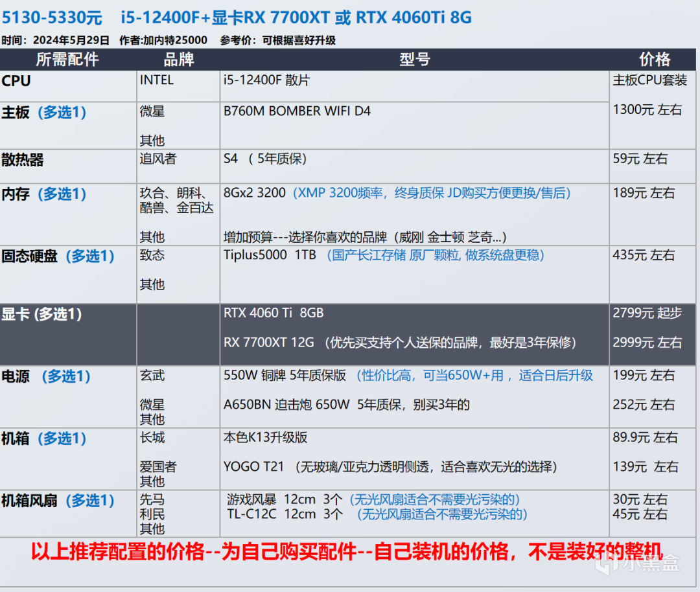Select the '机箱风扇 (多选1)' row label

(58, 501)
